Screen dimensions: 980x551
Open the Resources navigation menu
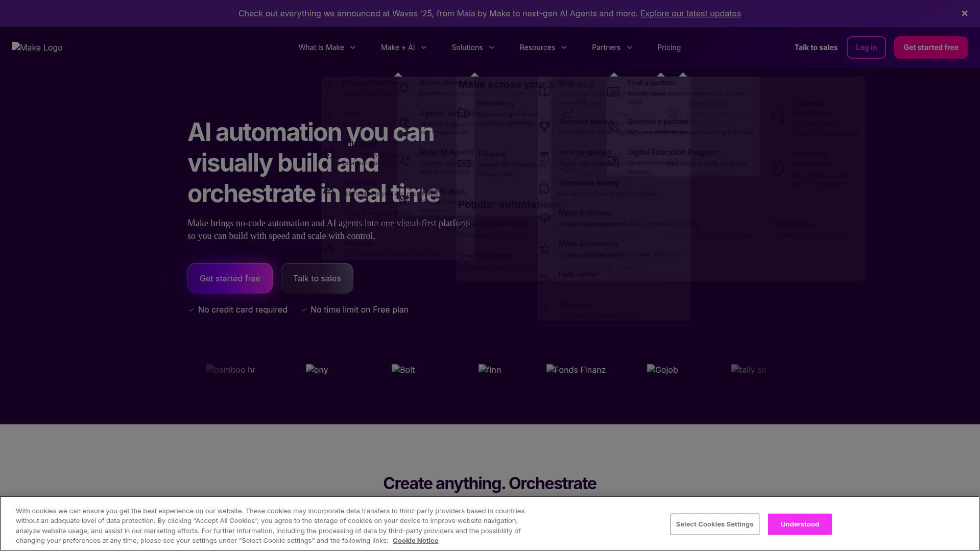point(543,47)
